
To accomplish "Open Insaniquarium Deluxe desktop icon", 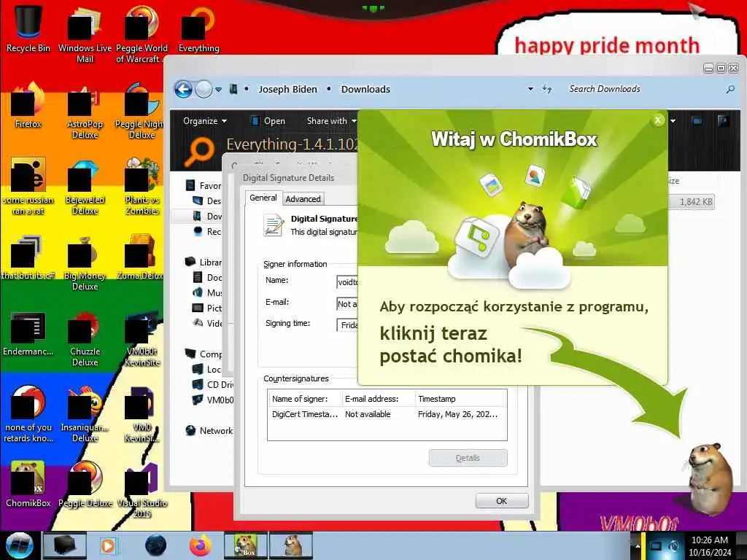I will click(85, 414).
